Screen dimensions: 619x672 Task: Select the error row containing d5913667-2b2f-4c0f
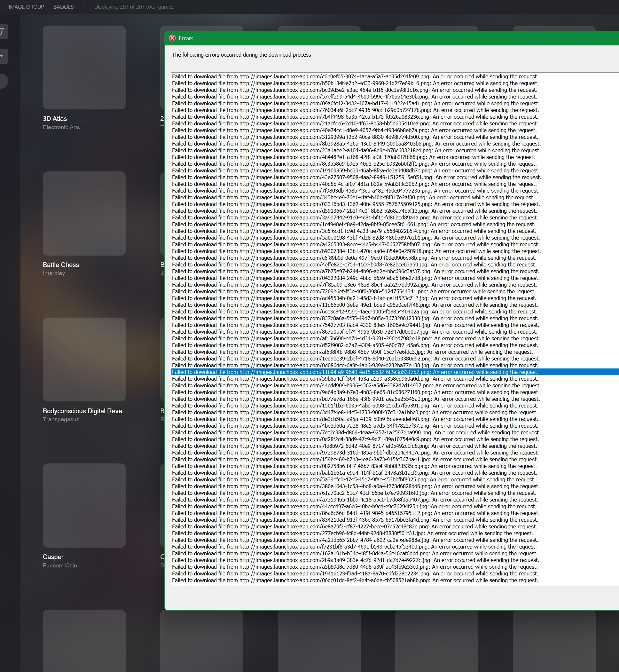(x=395, y=211)
